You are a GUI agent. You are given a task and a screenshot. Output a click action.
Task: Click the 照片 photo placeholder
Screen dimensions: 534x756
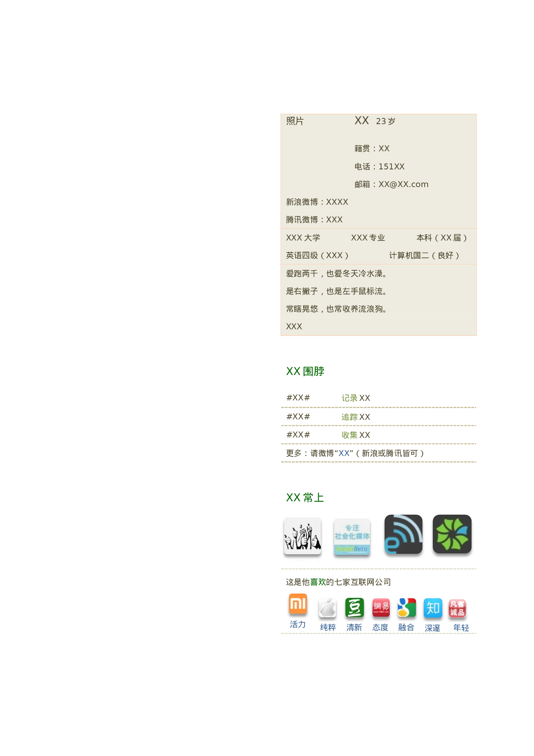pos(295,121)
